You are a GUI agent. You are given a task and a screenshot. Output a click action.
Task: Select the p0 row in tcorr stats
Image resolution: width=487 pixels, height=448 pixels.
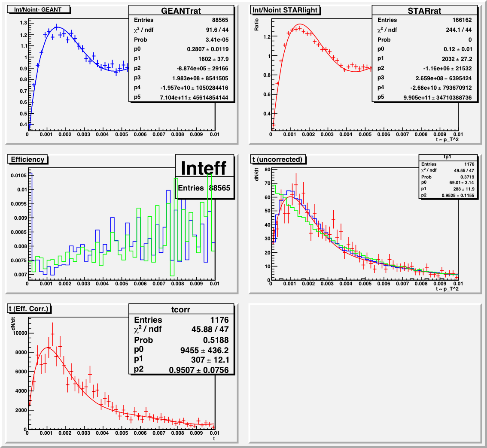(181, 350)
